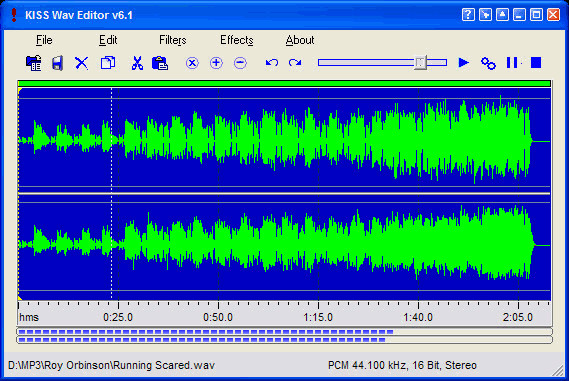
Task: Open the Filters menu
Action: [x=173, y=40]
